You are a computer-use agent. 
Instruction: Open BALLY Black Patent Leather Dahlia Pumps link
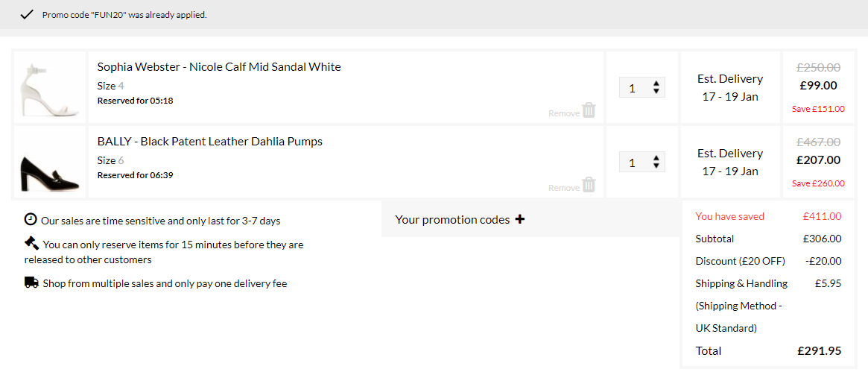210,141
